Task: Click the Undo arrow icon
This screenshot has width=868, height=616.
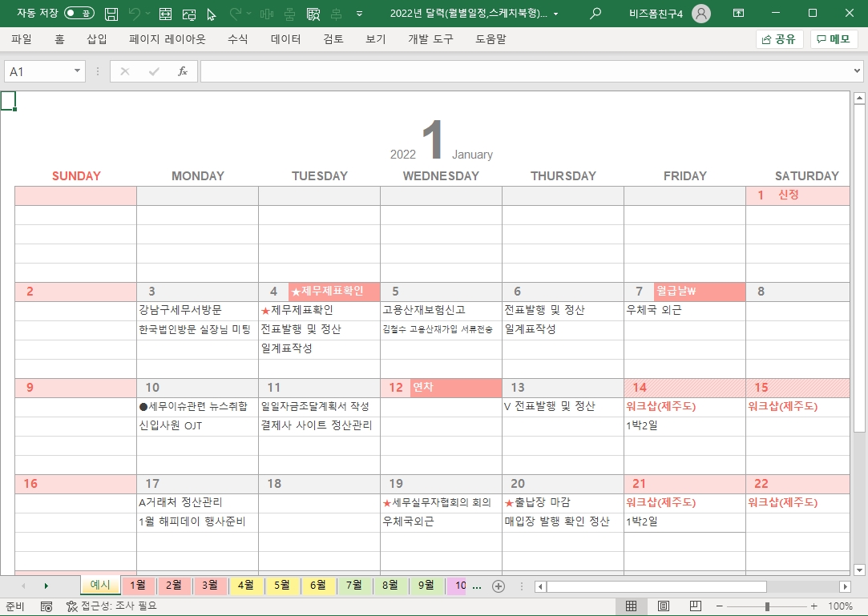Action: pos(134,14)
